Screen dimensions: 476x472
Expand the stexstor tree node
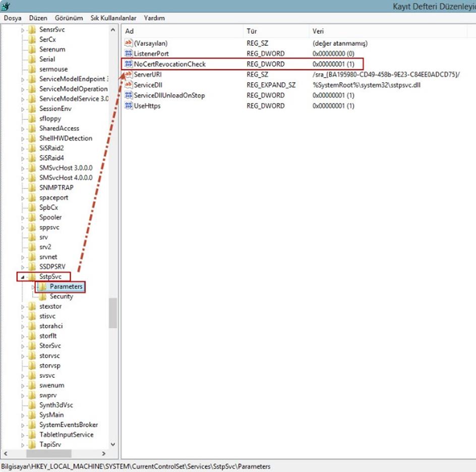[x=23, y=307]
